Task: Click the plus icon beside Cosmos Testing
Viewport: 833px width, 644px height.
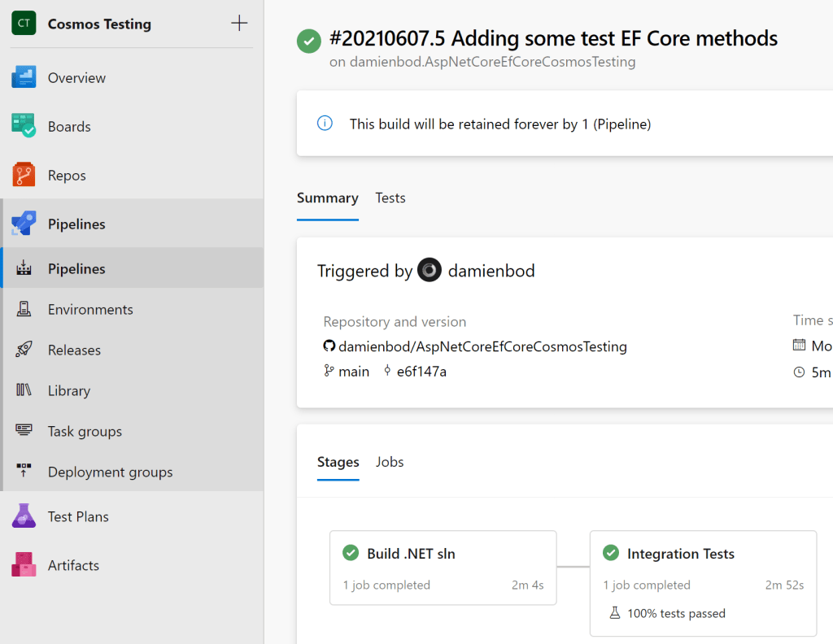Action: click(x=239, y=24)
